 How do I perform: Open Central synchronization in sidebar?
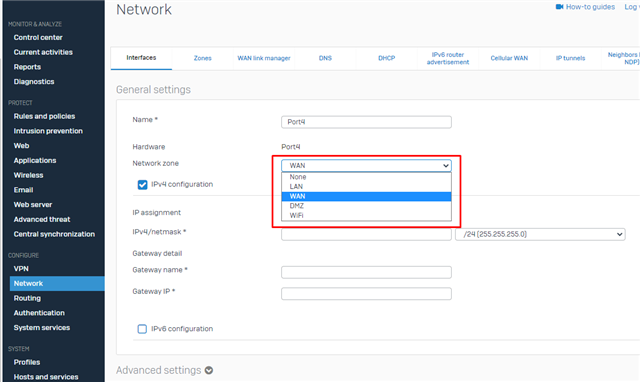54,234
